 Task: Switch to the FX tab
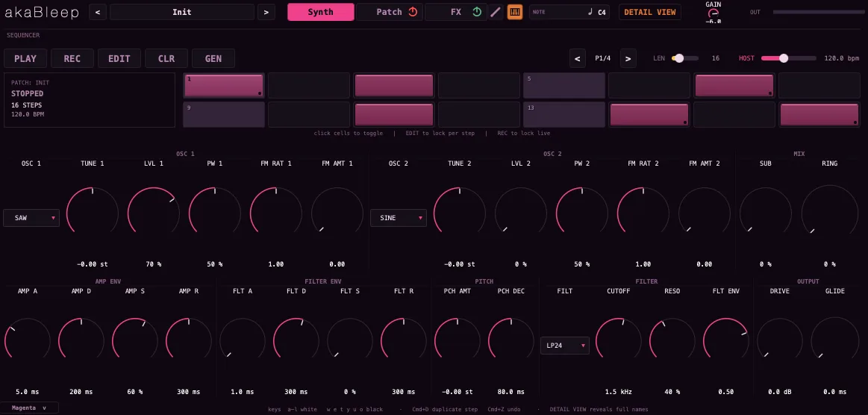[x=455, y=12]
